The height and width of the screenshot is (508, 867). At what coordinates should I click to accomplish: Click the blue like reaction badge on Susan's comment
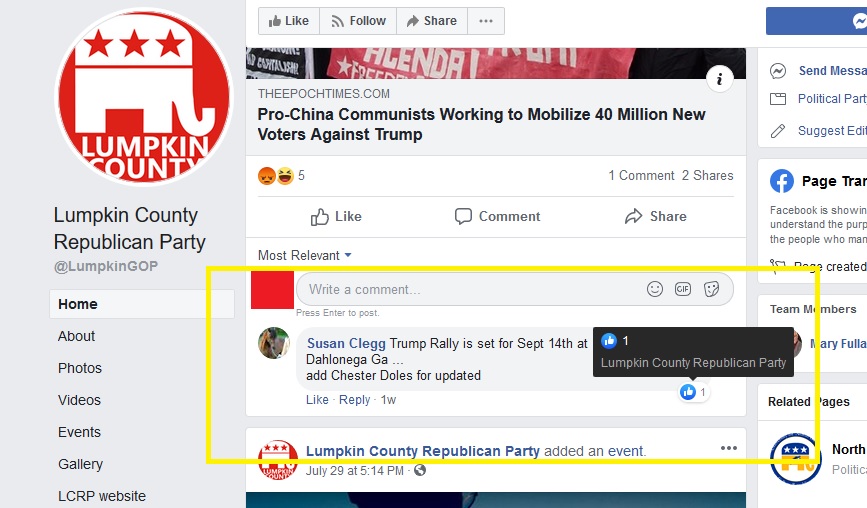[693, 392]
